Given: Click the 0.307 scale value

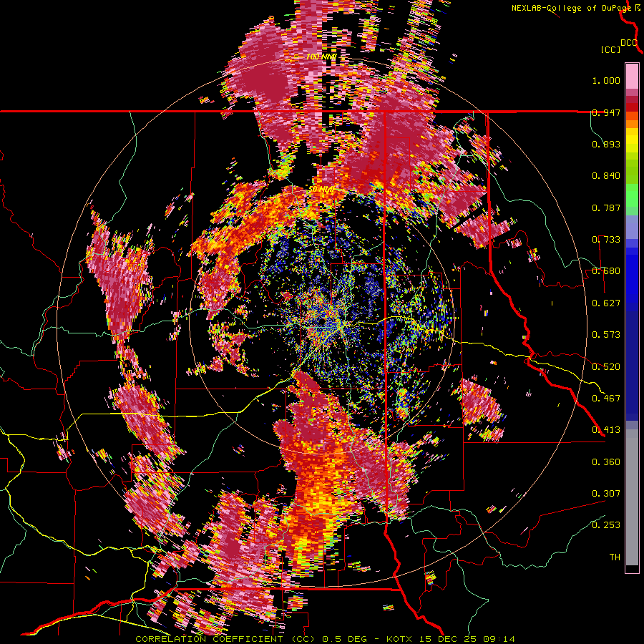Looking at the screenshot, I should click(x=606, y=494).
